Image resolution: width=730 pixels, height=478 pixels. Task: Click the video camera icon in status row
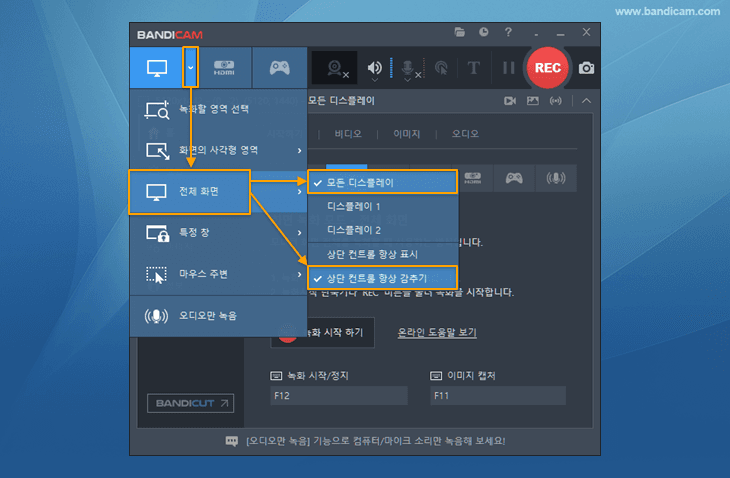pyautogui.click(x=510, y=101)
